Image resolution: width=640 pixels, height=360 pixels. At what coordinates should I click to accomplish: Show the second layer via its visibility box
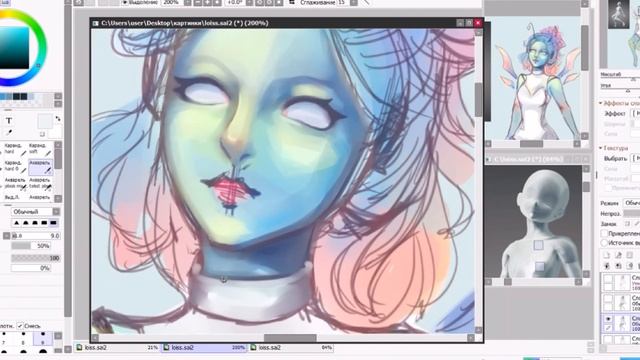[x=608, y=298]
